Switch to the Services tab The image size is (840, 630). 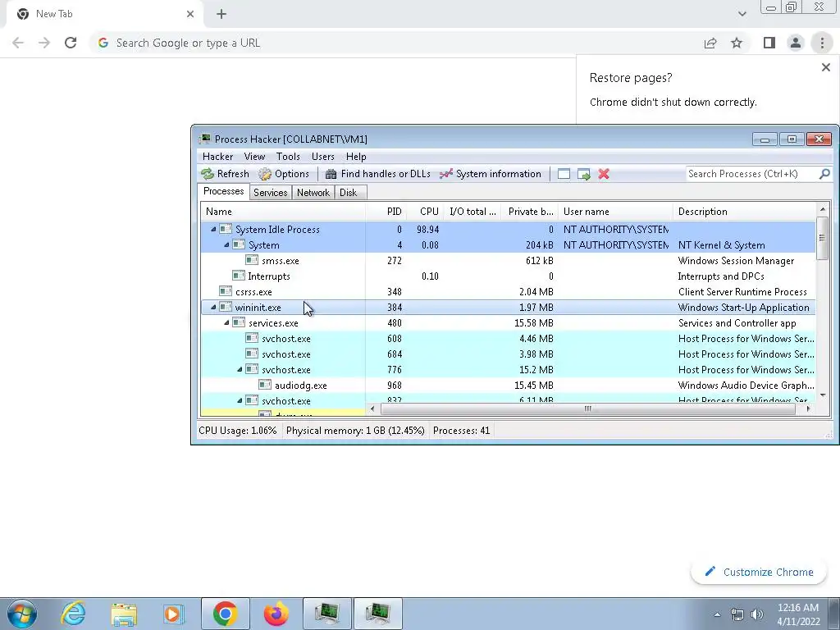[270, 192]
